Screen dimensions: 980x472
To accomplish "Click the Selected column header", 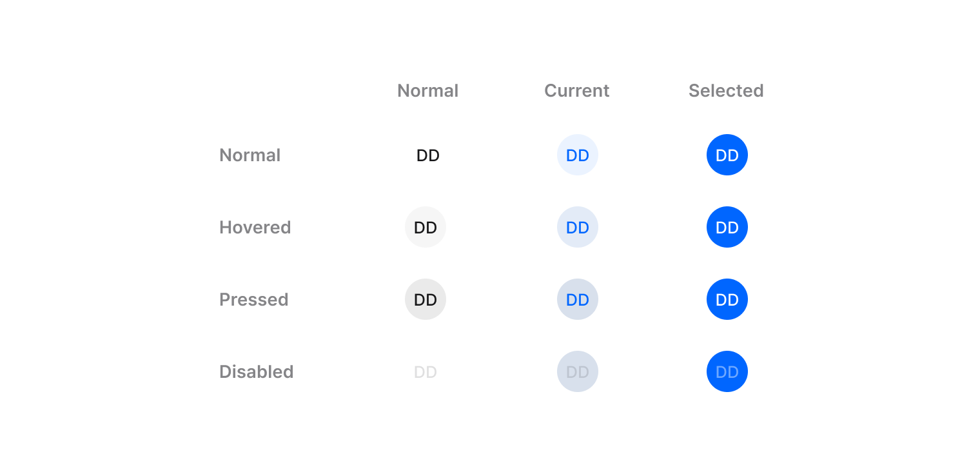I will tap(726, 91).
